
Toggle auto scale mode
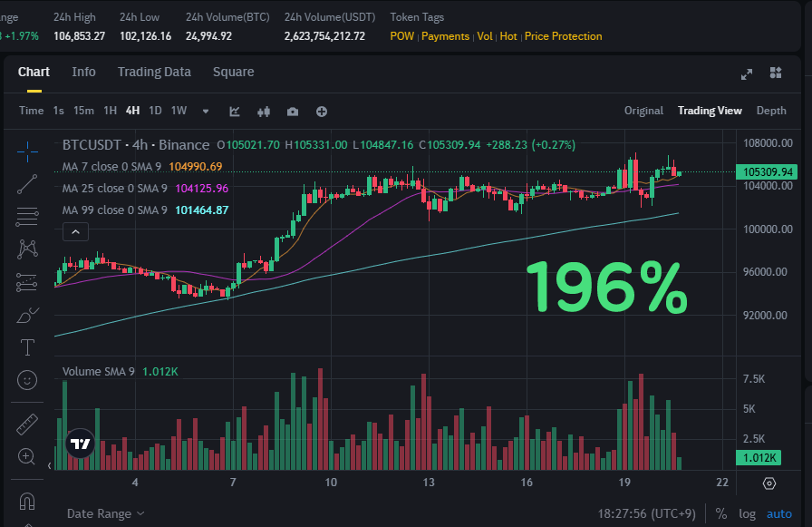coord(778,513)
